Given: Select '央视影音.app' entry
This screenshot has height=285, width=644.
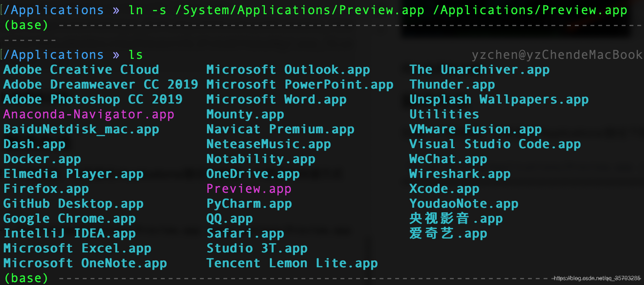Looking at the screenshot, I should (x=456, y=219).
